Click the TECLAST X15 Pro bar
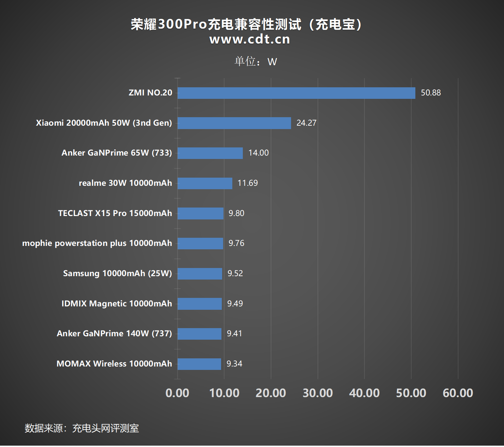The width and height of the screenshot is (504, 447). (x=200, y=213)
